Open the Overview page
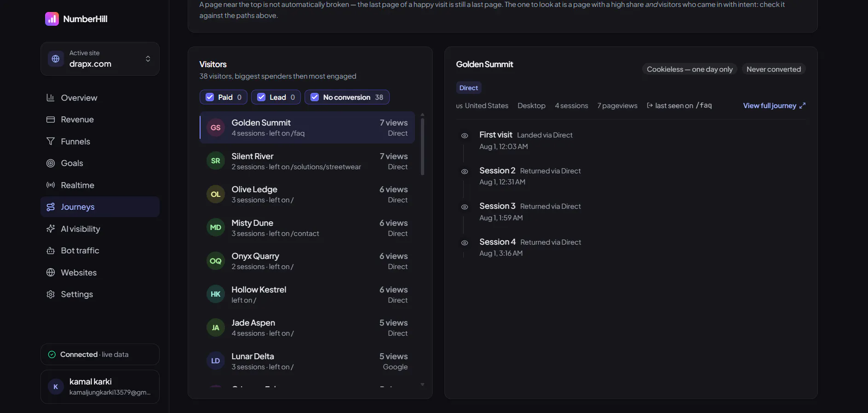868x413 pixels. (100, 98)
